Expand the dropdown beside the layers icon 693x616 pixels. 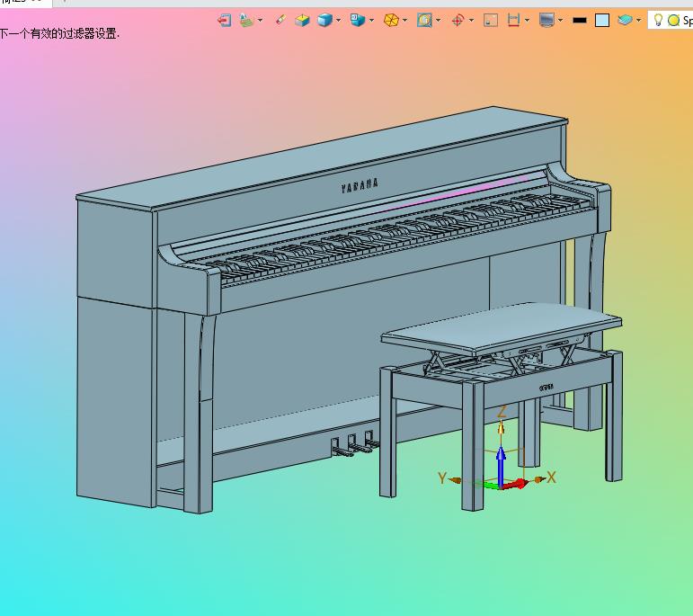(x=639, y=21)
